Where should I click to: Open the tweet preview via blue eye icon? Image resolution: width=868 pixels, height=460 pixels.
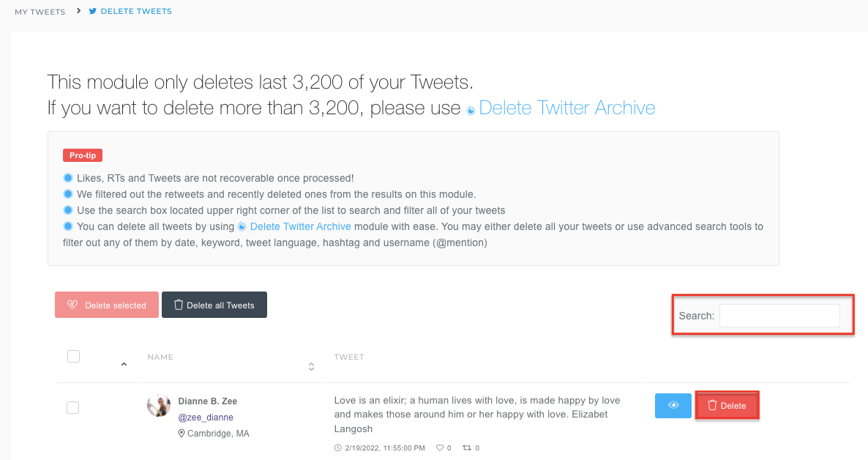[x=673, y=405]
